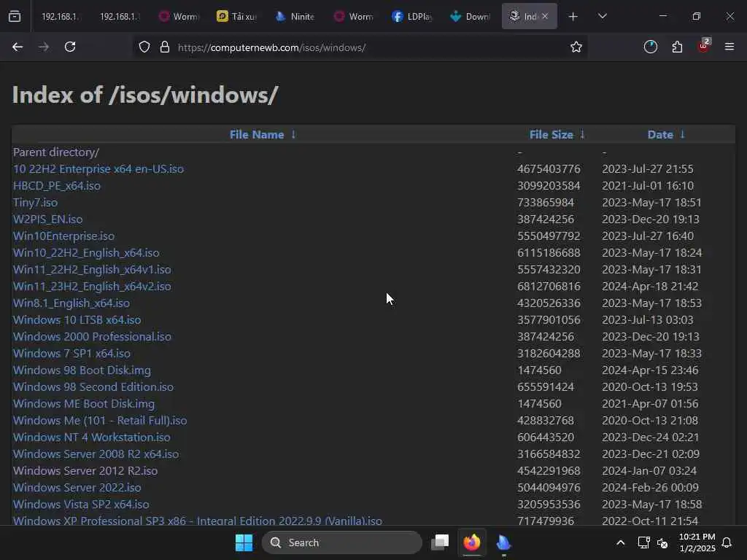Select file size 6812706816
This screenshot has height=560, width=747.
(549, 286)
